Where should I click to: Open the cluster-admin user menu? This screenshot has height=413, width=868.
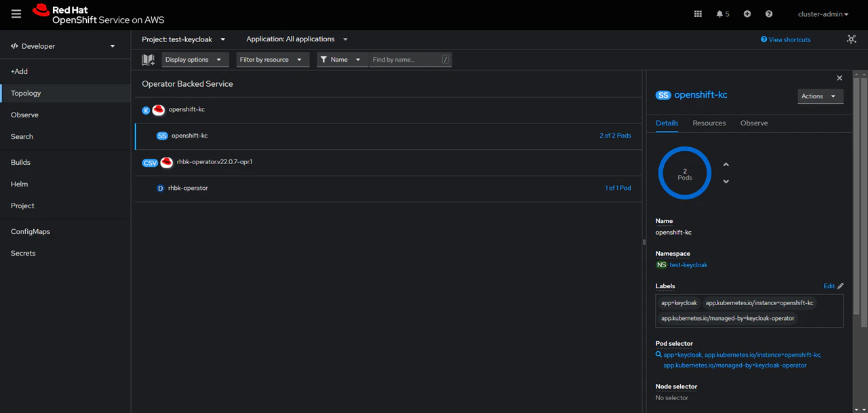point(823,14)
